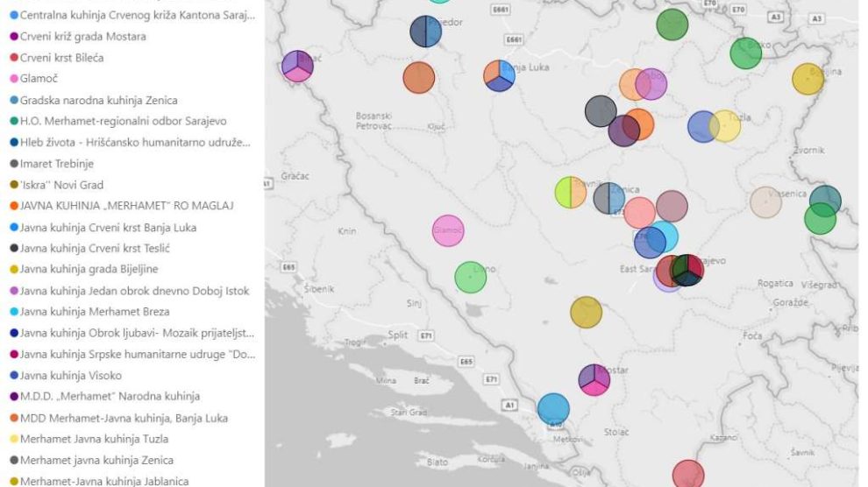Click the red bubble at map bottom edge
The width and height of the screenshot is (868, 487).
(x=687, y=475)
